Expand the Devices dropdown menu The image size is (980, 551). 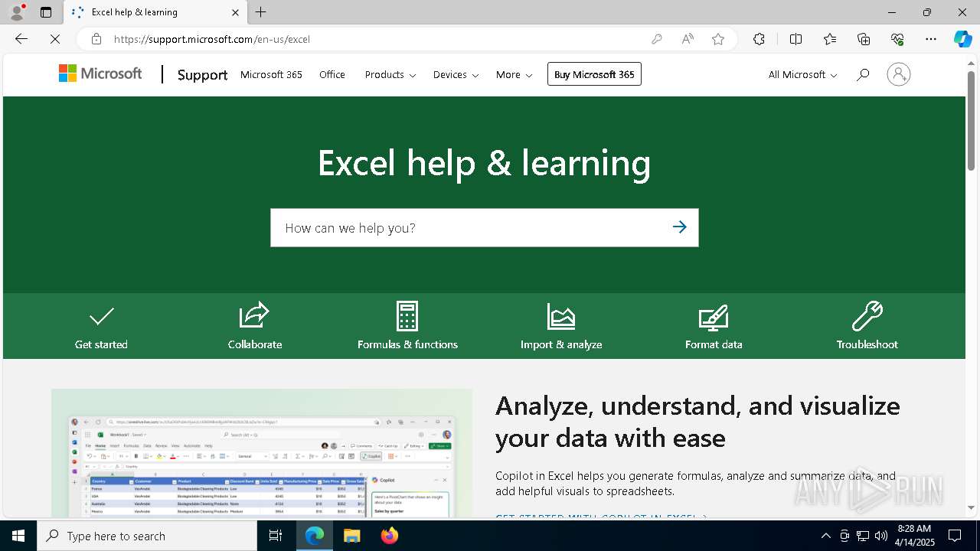tap(456, 74)
